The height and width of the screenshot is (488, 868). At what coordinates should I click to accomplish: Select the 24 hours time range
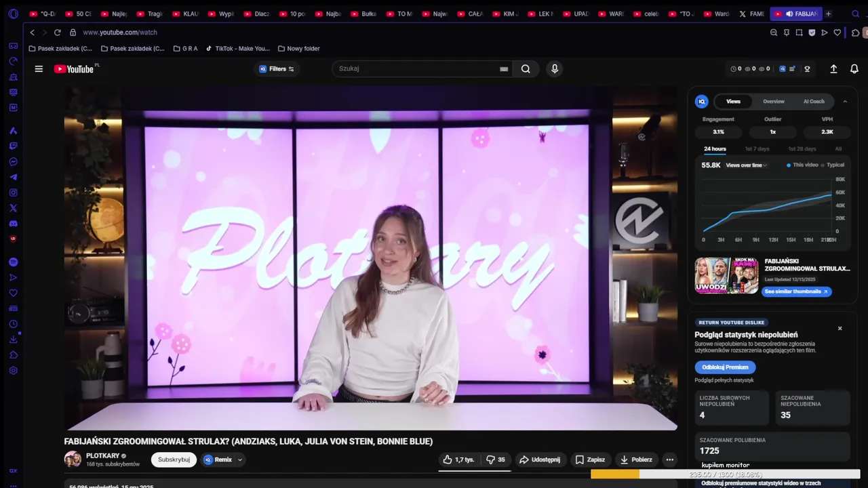click(715, 148)
